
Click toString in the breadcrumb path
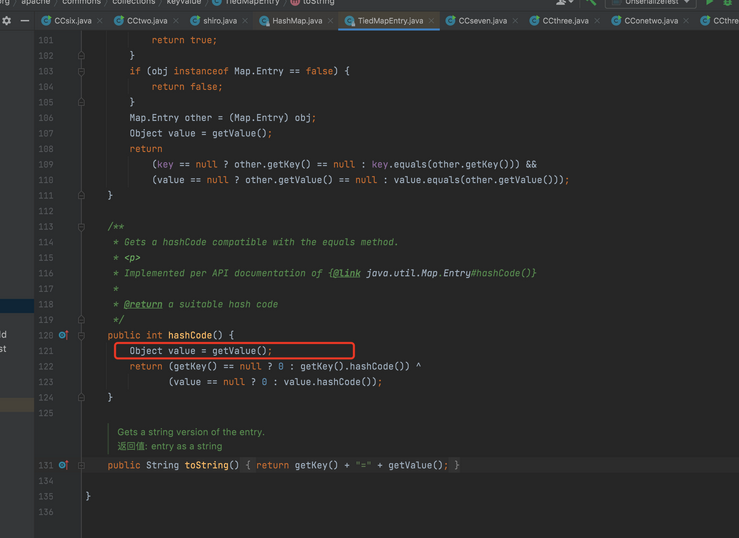point(318,2)
